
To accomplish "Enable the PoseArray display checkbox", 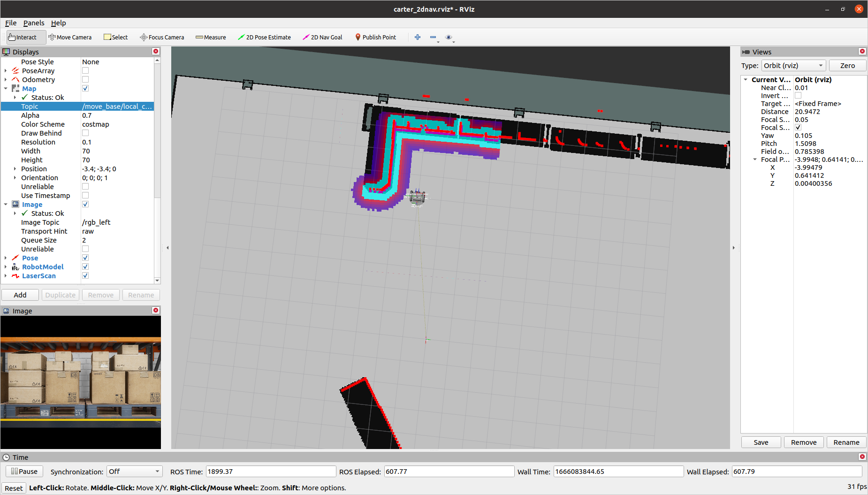I will coord(85,71).
